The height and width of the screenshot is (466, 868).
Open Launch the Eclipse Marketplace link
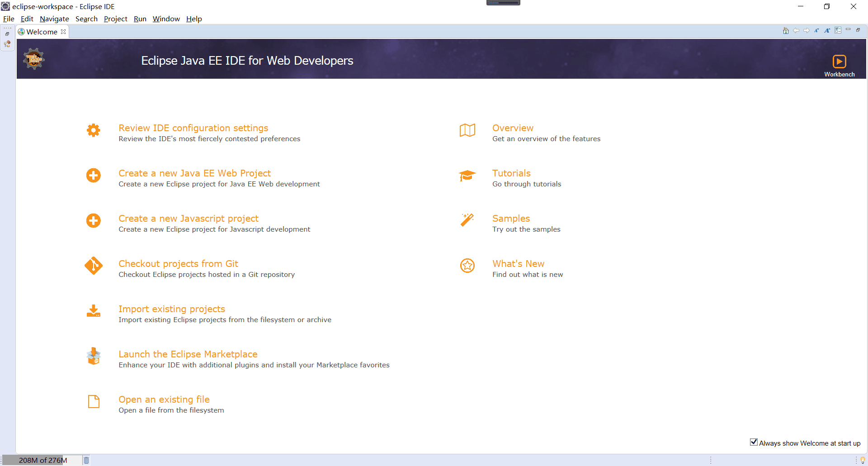point(188,354)
